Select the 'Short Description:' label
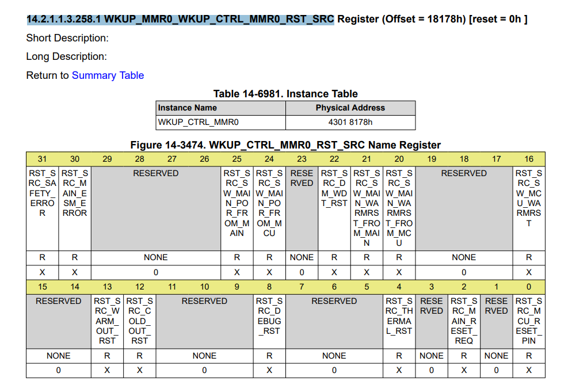 click(x=67, y=38)
